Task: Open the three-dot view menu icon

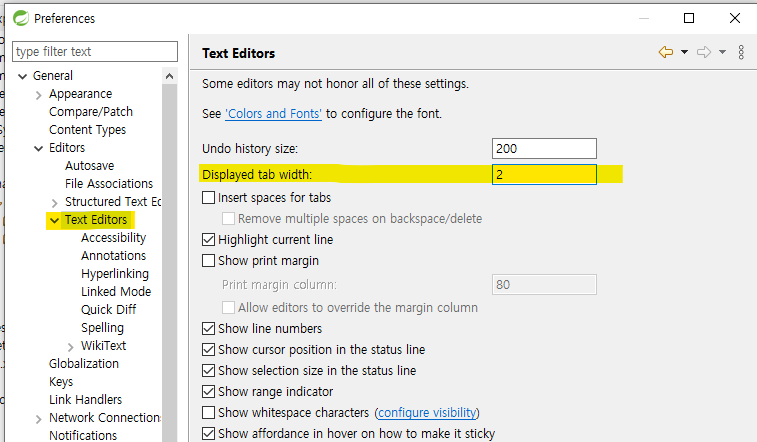Action: tap(741, 52)
